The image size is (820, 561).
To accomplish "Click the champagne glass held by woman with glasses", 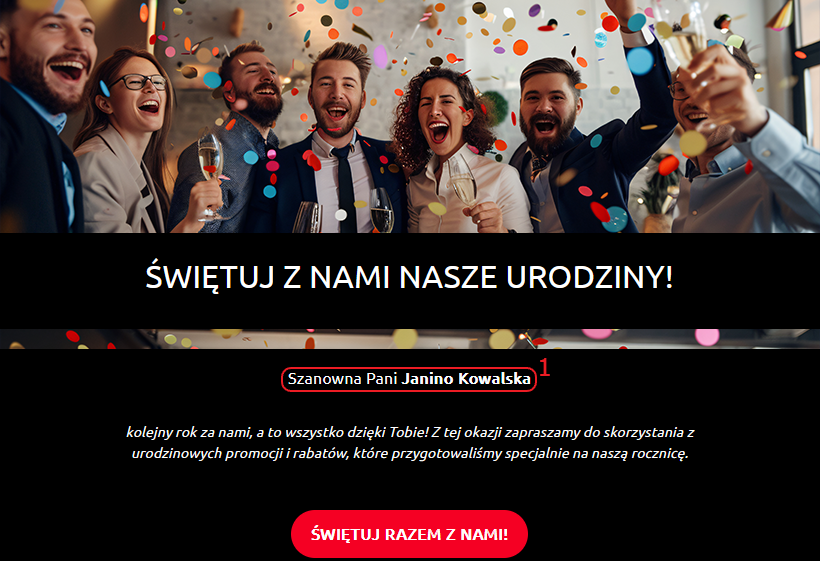I will point(210,175).
